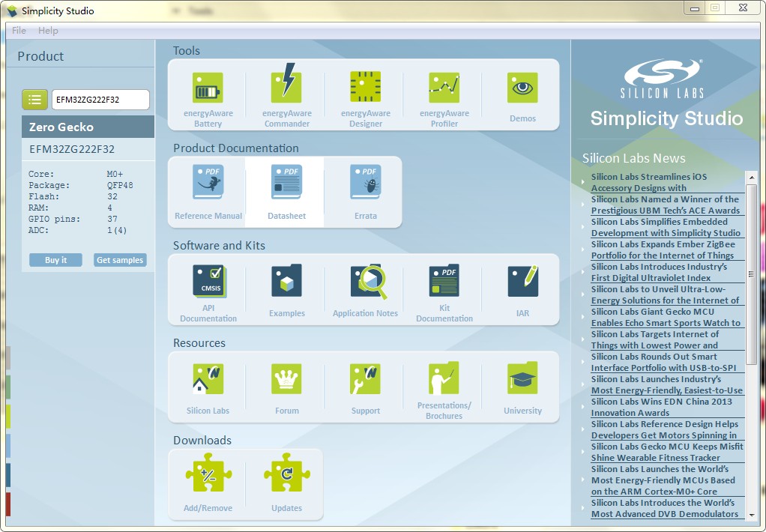Viewport: 766px width, 532px height.
Task: Open Most Energy-Friendly, Easiest-to-Use news
Action: 667,384
